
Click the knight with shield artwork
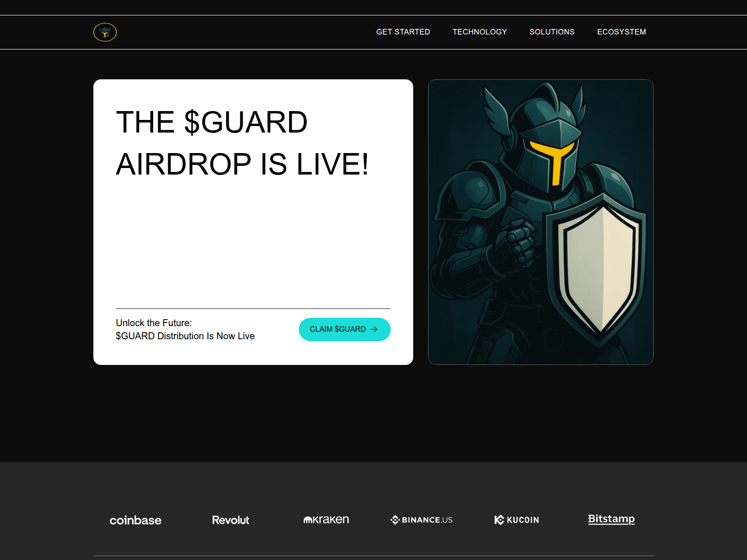541,222
